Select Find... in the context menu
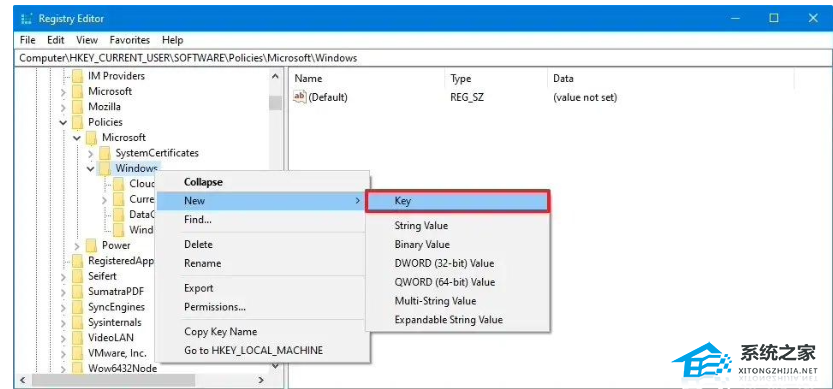The height and width of the screenshot is (389, 833). click(x=262, y=219)
